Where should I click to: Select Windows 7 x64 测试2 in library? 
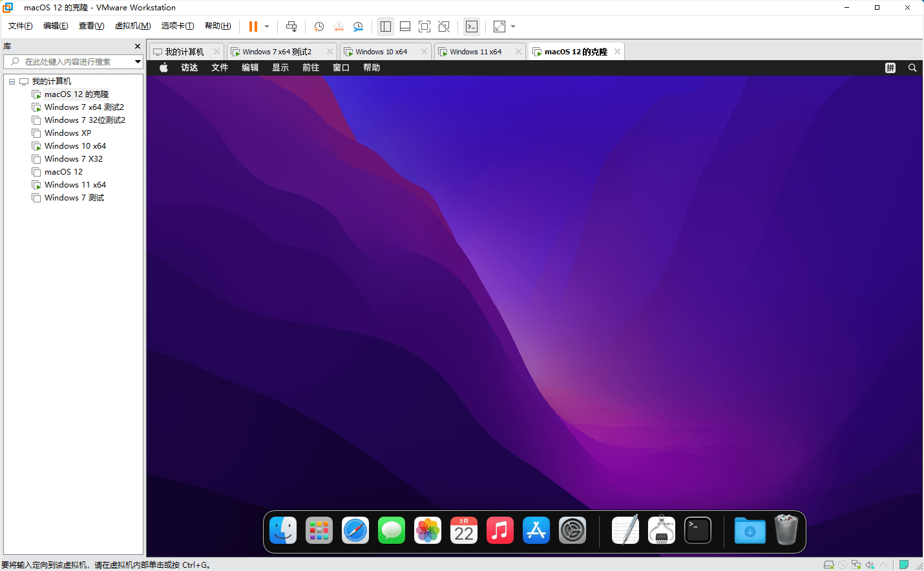pos(84,107)
